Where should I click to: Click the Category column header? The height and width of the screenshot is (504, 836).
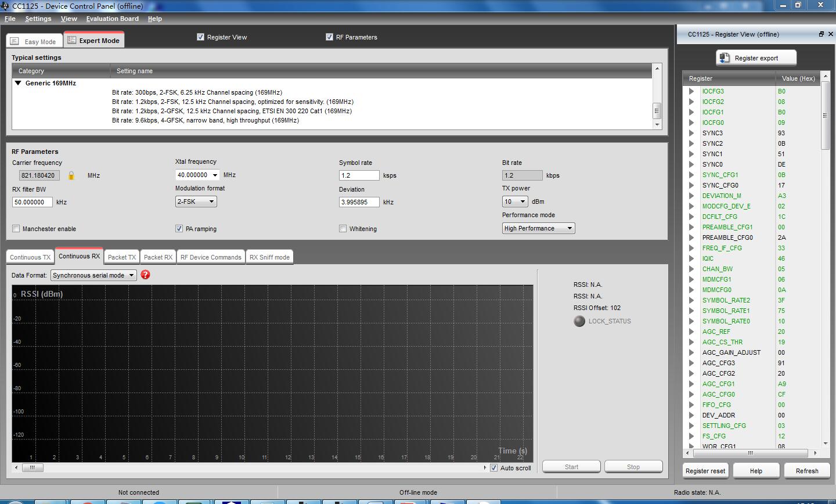tap(62, 71)
